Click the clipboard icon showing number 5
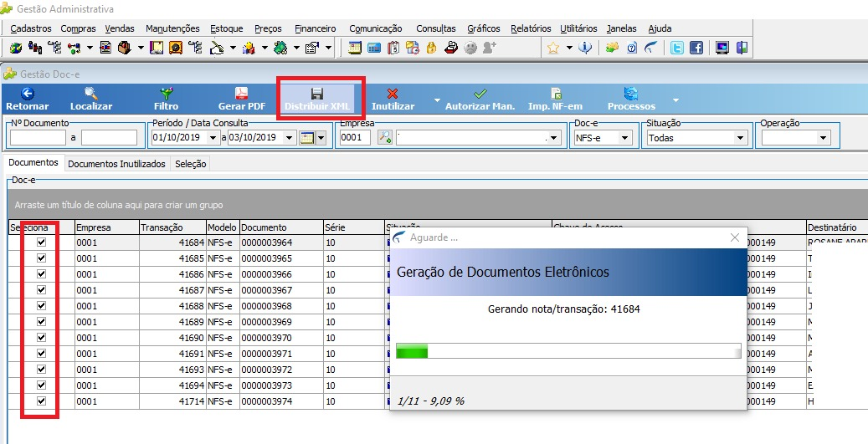This screenshot has width=868, height=444. click(393, 48)
